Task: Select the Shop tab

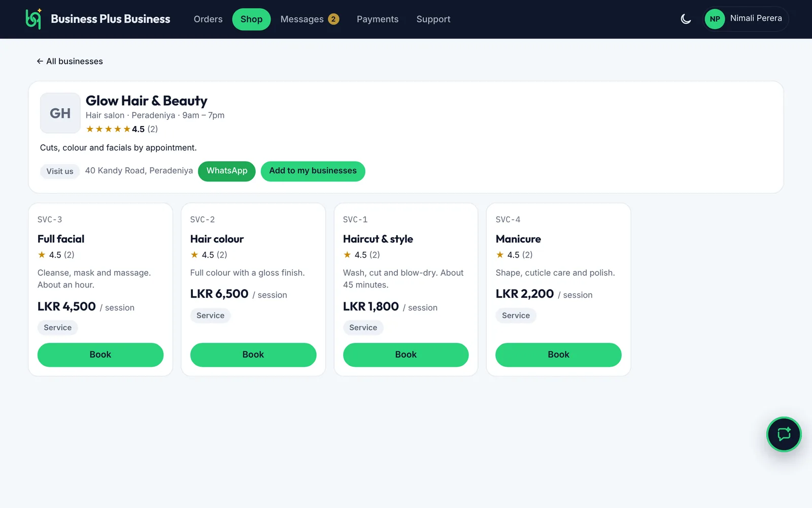Action: click(x=251, y=19)
